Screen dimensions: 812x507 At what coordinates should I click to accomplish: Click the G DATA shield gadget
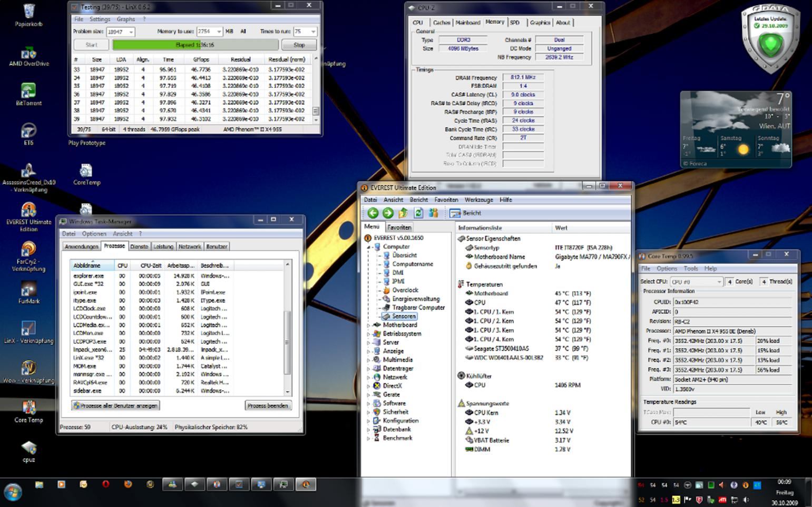[x=770, y=40]
